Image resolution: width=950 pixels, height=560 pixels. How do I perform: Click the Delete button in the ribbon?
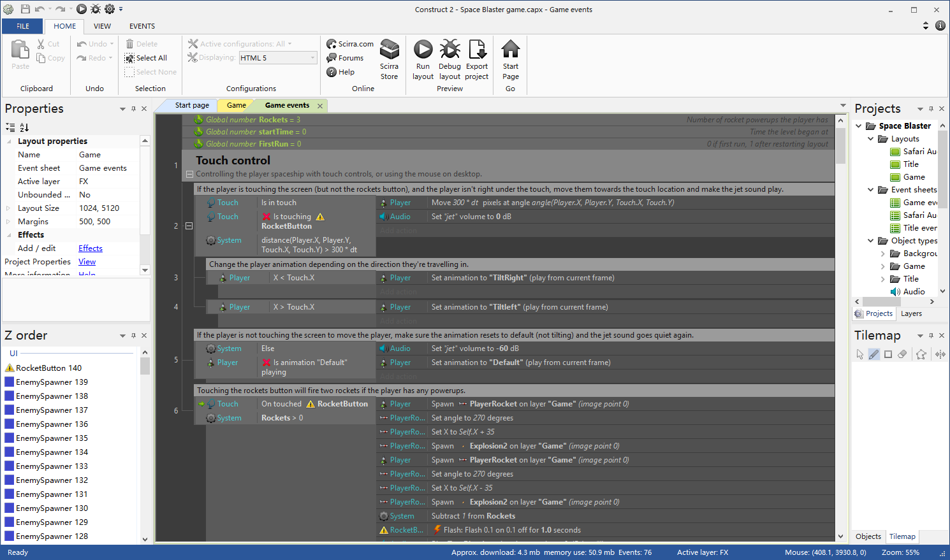point(142,44)
